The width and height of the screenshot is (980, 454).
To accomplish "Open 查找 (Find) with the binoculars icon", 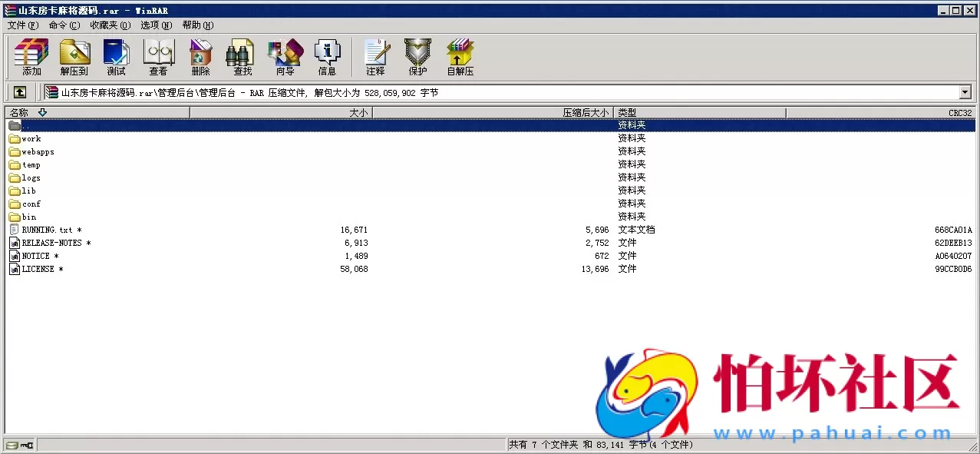I will tap(240, 55).
